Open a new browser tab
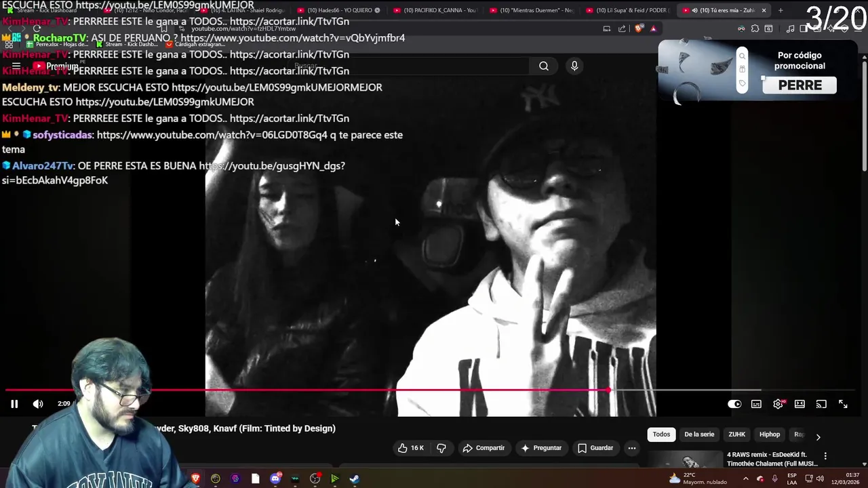The image size is (868, 488). 781,10
